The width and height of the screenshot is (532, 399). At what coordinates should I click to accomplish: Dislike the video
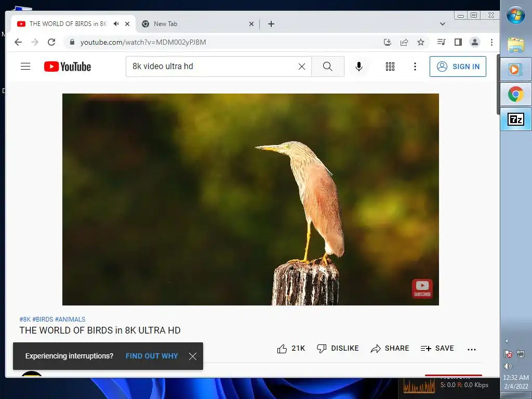click(x=338, y=349)
